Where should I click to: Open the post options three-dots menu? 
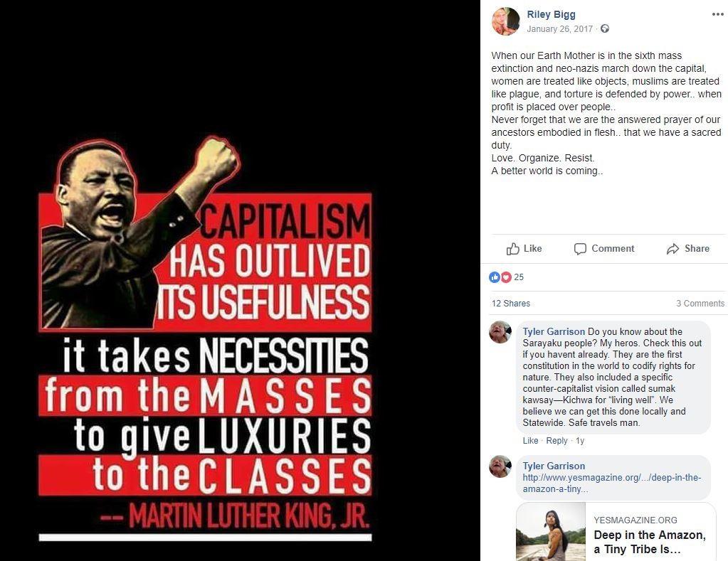pyautogui.click(x=717, y=14)
